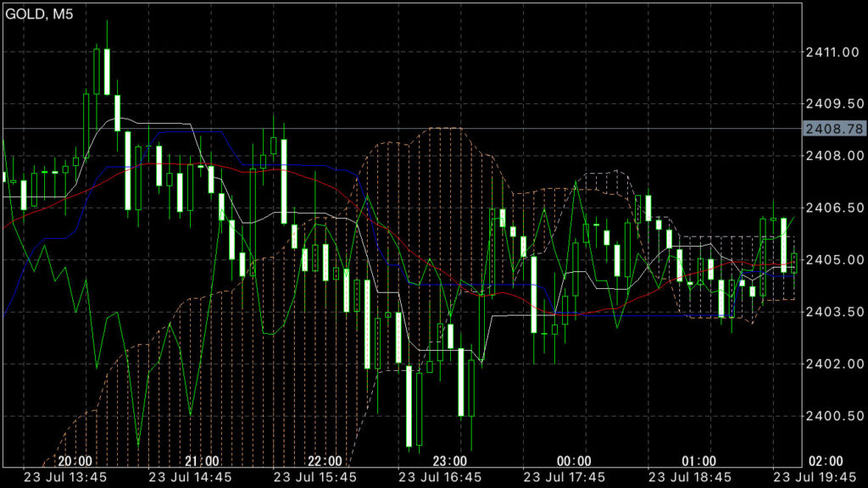Click the GOLD, M5 chart title
This screenshot has height=488, width=868.
click(x=39, y=14)
